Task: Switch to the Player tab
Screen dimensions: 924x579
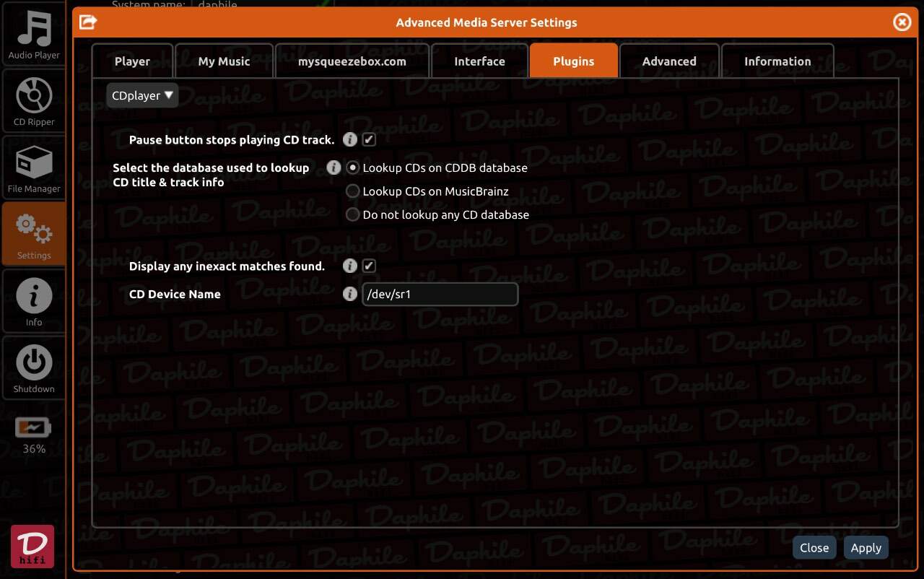Action: click(132, 61)
